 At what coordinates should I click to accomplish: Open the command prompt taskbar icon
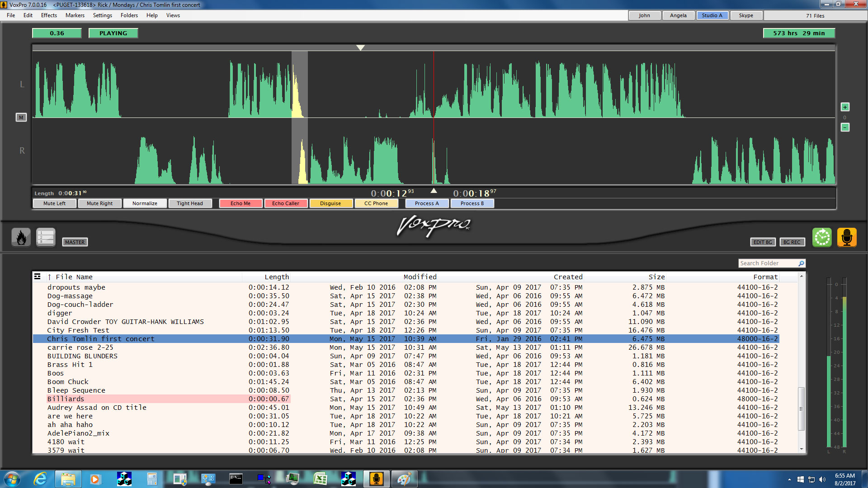[236, 479]
